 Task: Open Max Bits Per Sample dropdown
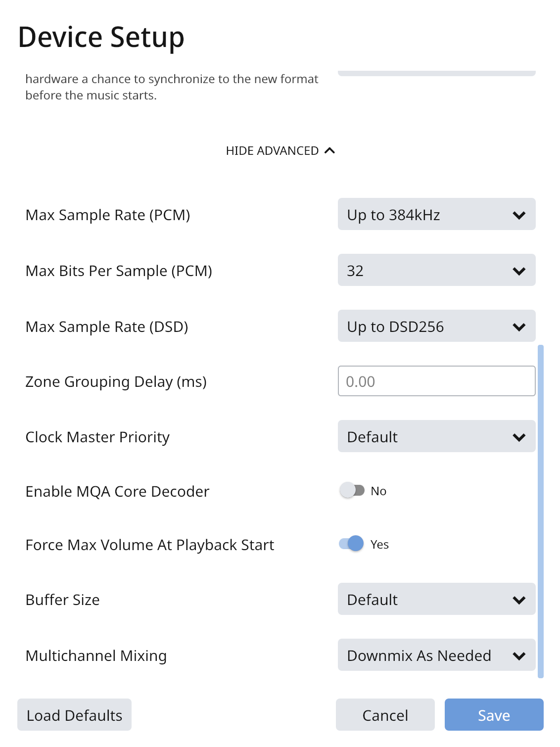(x=436, y=270)
